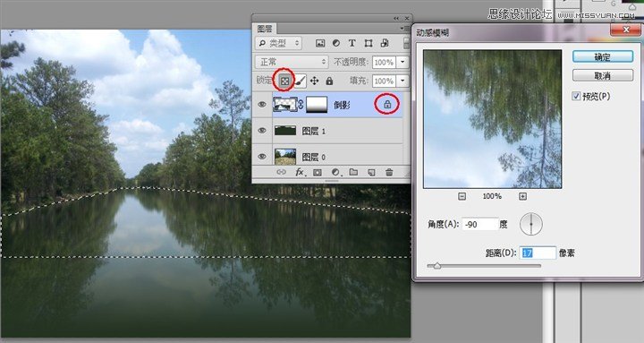This screenshot has height=343, width=644.
Task: Filter layers by pixel layer type
Action: coord(320,43)
